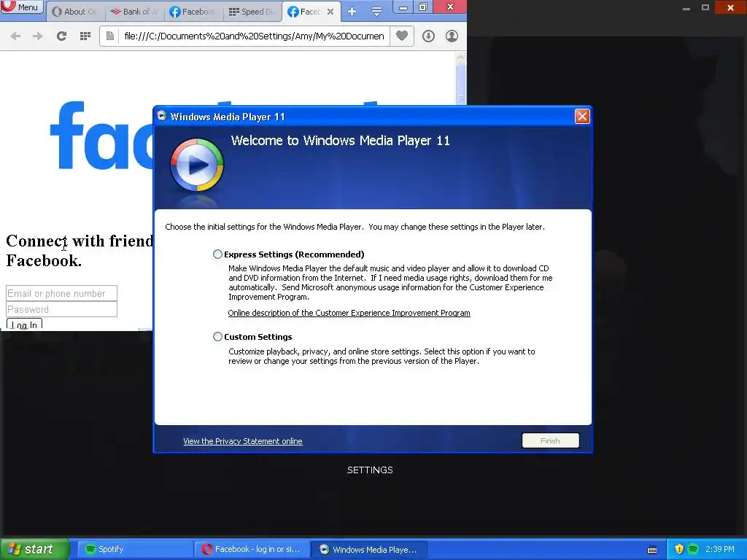
Task: Bookmark page with the heart icon
Action: coord(402,36)
